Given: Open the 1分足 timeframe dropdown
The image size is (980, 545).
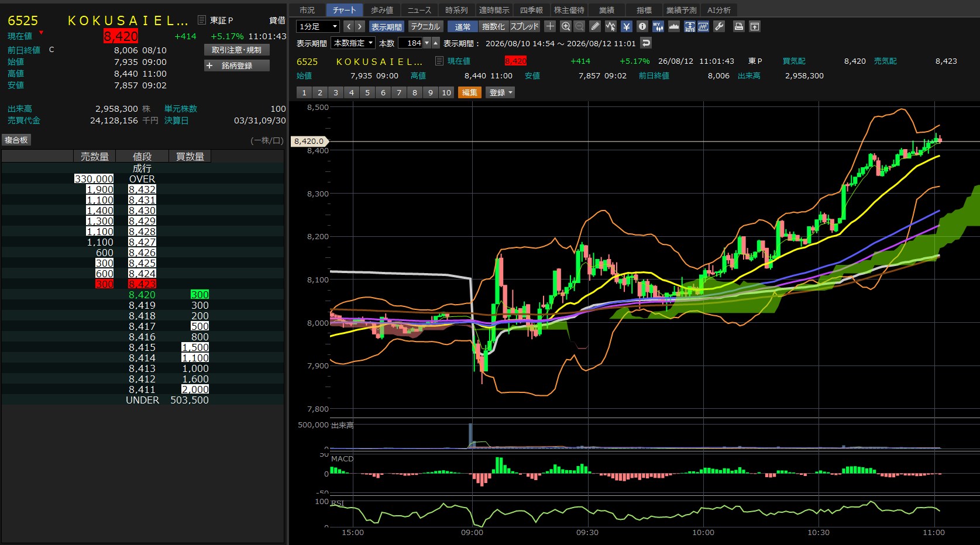Looking at the screenshot, I should 318,26.
